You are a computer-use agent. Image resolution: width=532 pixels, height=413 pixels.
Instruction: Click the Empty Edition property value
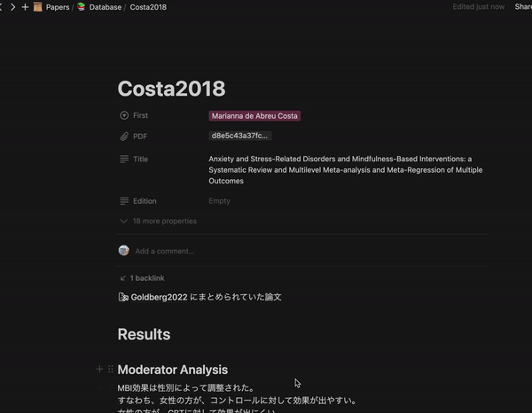click(220, 201)
